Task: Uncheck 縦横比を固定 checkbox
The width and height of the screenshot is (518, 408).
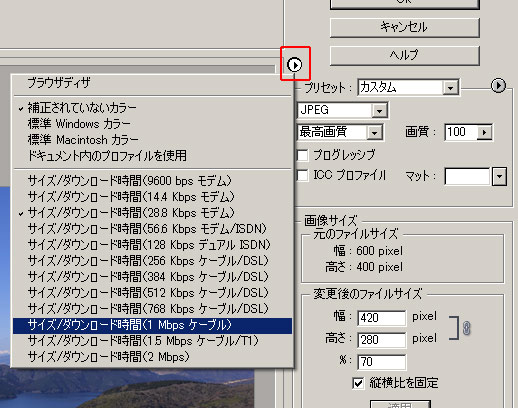Action: point(358,383)
